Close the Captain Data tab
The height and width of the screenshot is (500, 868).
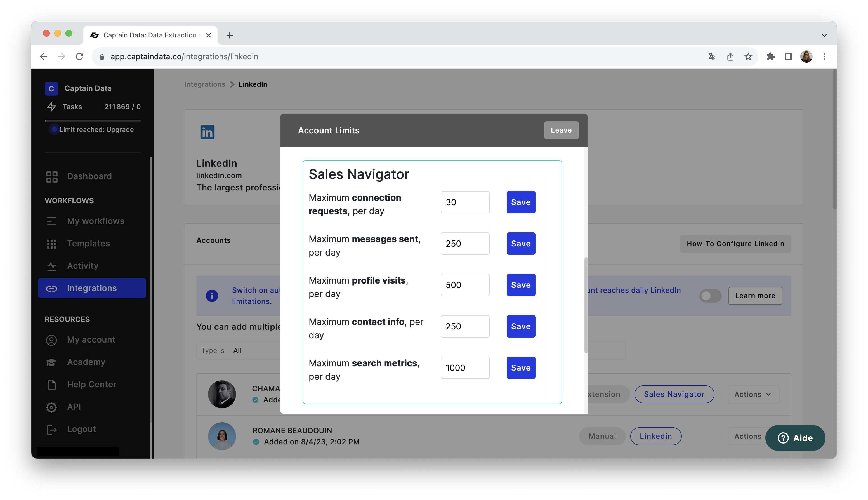[x=208, y=35]
